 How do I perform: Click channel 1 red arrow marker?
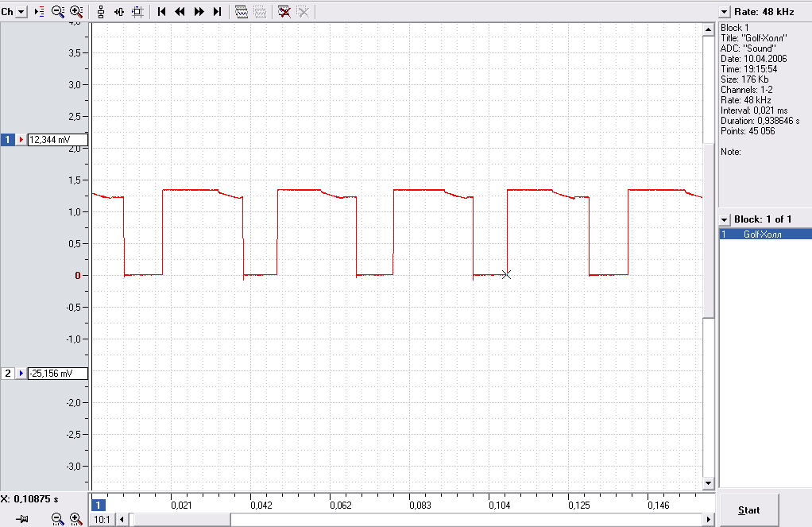tap(21, 140)
